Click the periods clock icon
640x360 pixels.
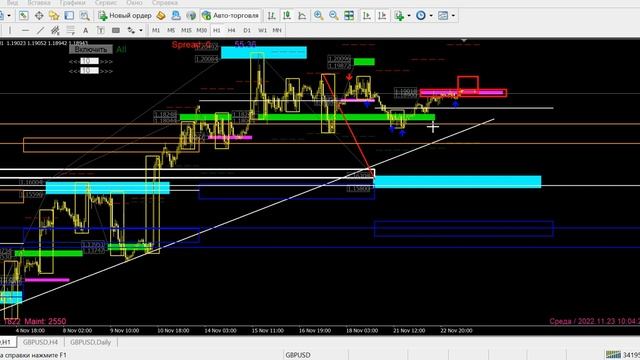coord(420,16)
